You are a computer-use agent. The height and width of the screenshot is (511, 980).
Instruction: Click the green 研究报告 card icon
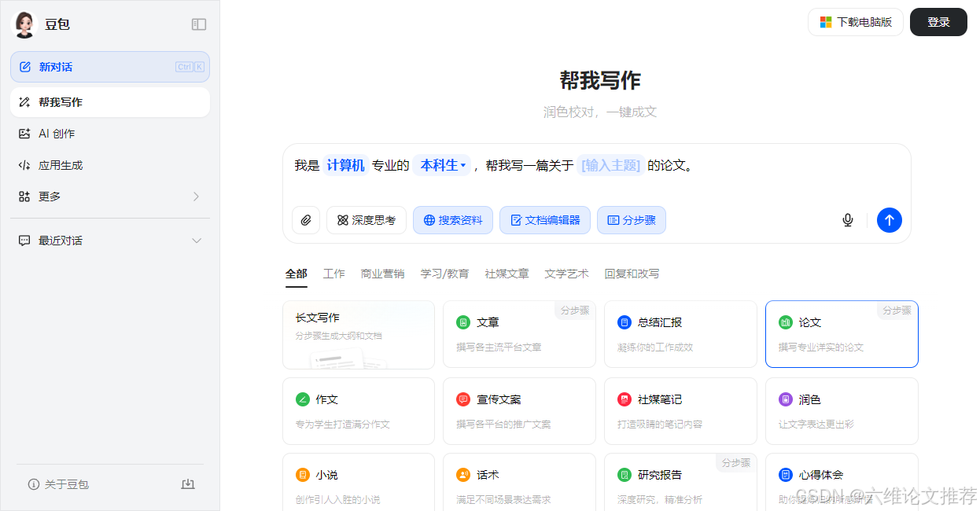pos(624,475)
